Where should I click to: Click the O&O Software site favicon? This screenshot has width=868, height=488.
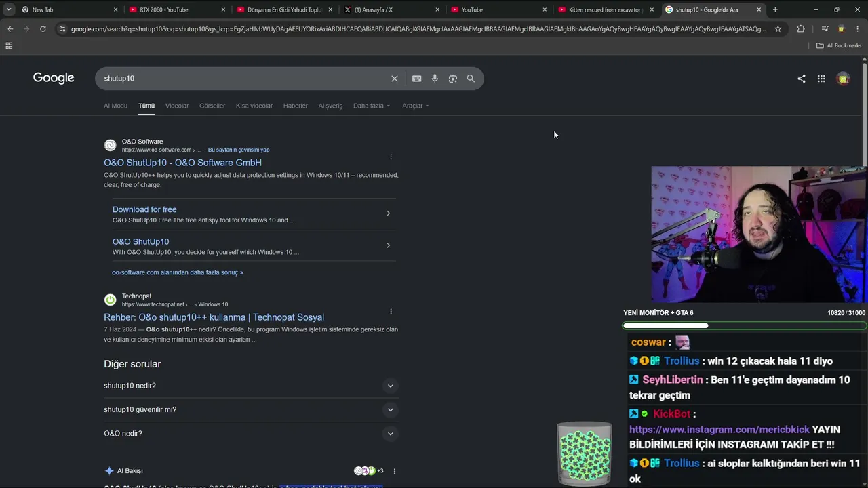pos(110,145)
